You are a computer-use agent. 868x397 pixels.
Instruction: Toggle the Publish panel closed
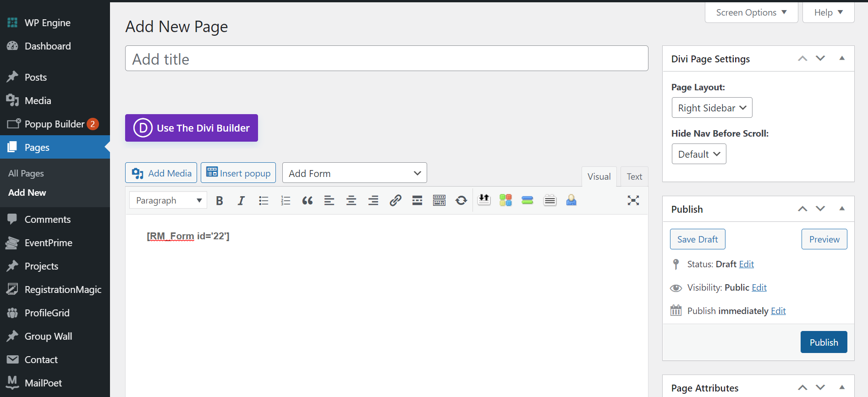842,209
